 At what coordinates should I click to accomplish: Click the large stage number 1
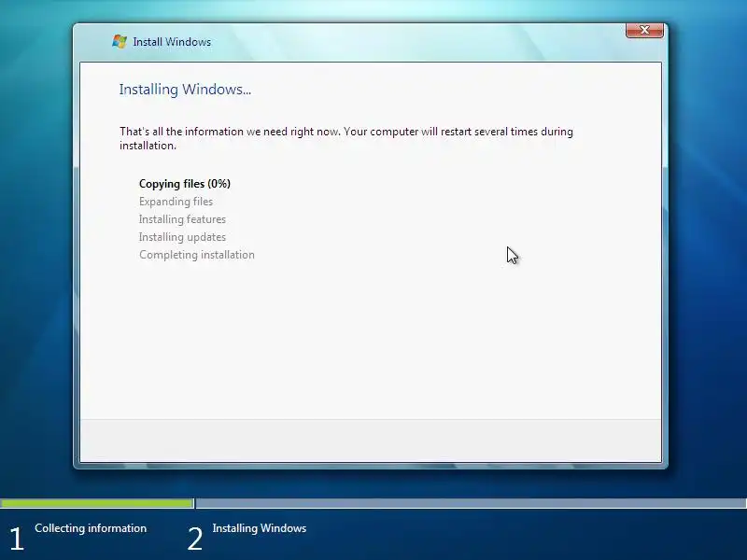17,539
